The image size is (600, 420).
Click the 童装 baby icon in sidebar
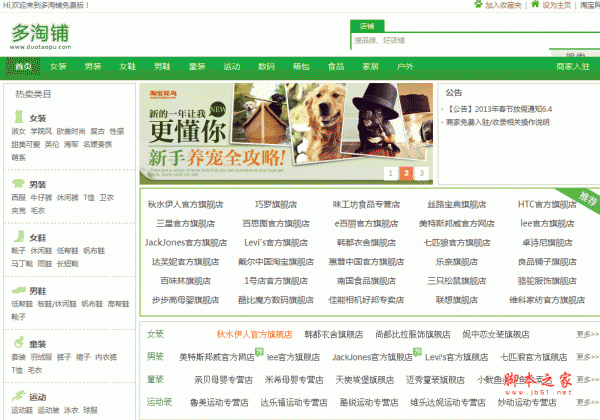pos(18,342)
